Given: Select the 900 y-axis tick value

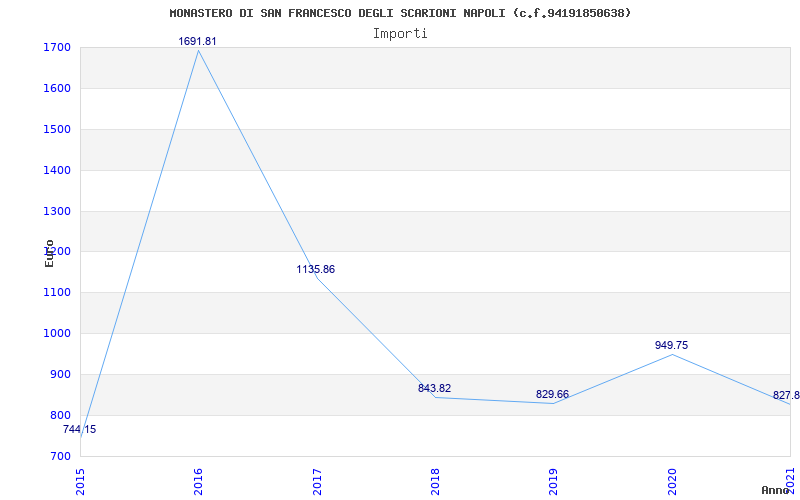Looking at the screenshot, I should click(60, 374).
